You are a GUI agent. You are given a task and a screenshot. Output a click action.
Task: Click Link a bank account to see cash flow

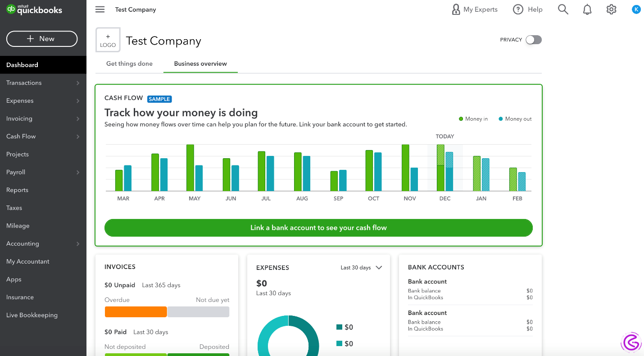click(318, 228)
